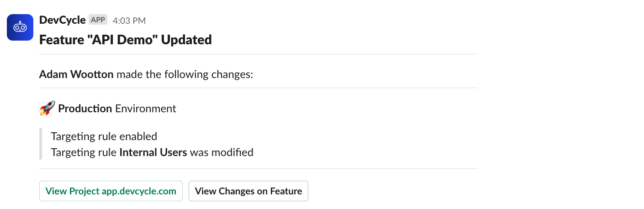Image resolution: width=644 pixels, height=209 pixels.
Task: Click the DevCycle sender name
Action: (x=63, y=20)
